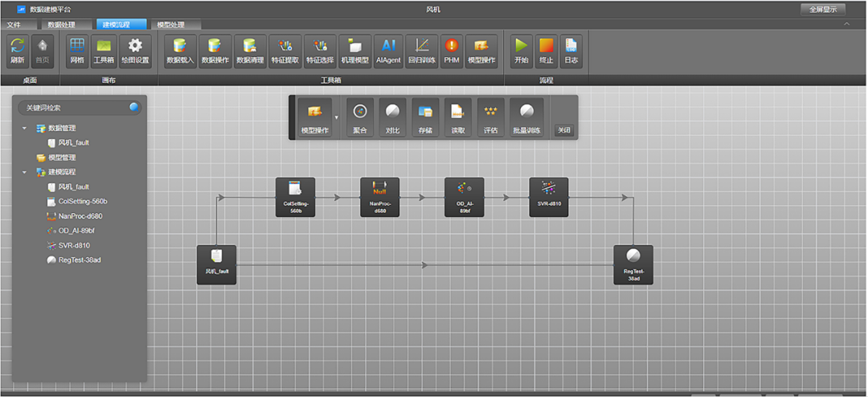Click the 数据建模平台 app logo icon

tap(21, 10)
